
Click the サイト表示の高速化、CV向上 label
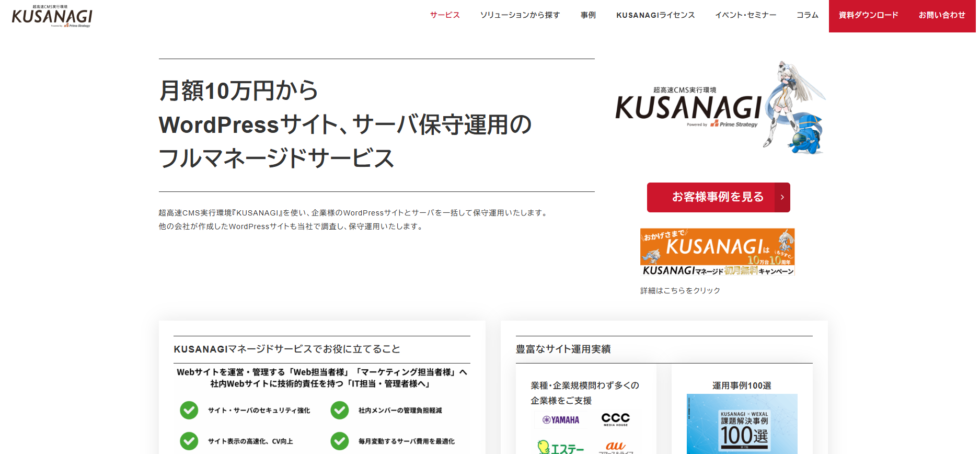click(250, 441)
